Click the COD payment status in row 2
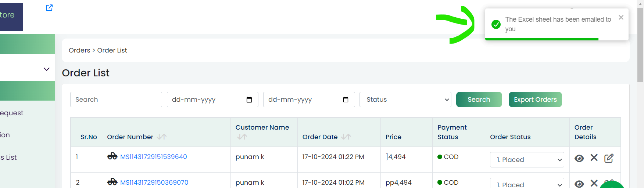The height and width of the screenshot is (188, 644). tap(448, 182)
